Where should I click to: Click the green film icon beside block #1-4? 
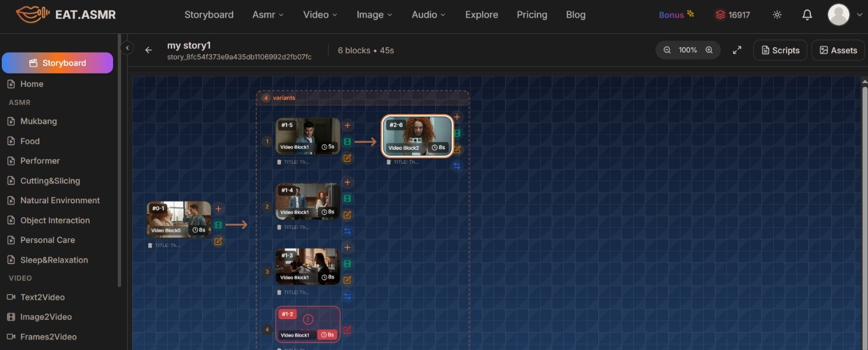[347, 199]
